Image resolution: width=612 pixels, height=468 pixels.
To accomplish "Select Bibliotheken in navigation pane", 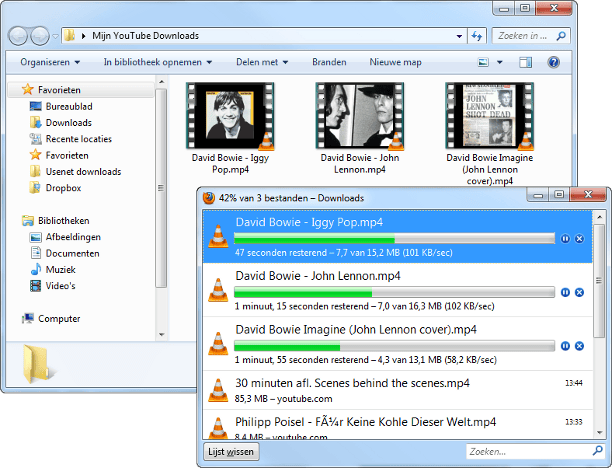I will 55,221.
